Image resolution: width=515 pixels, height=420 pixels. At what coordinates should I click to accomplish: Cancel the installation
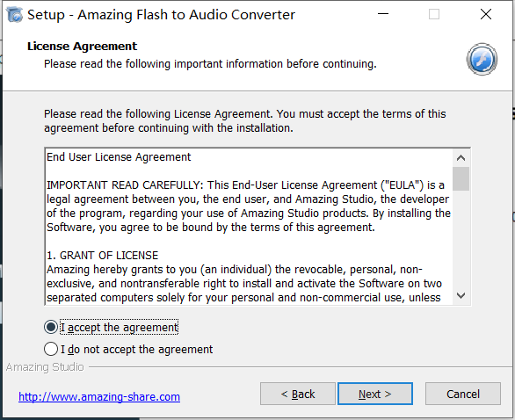(463, 394)
